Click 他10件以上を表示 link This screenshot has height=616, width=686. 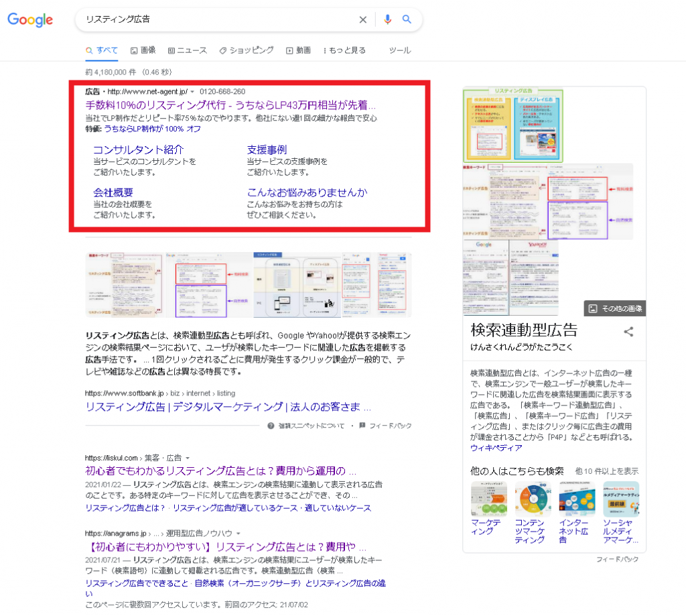[607, 471]
